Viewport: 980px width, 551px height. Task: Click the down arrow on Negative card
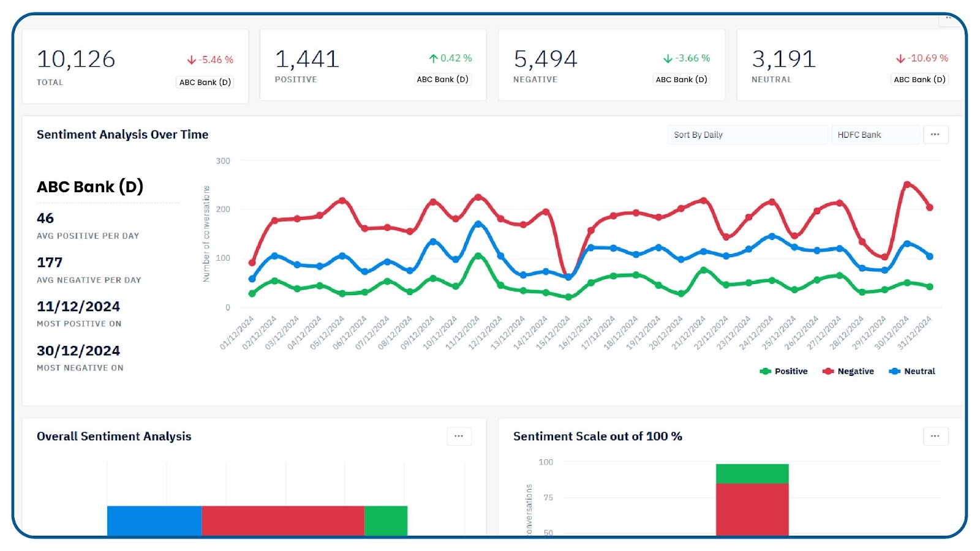coord(668,58)
